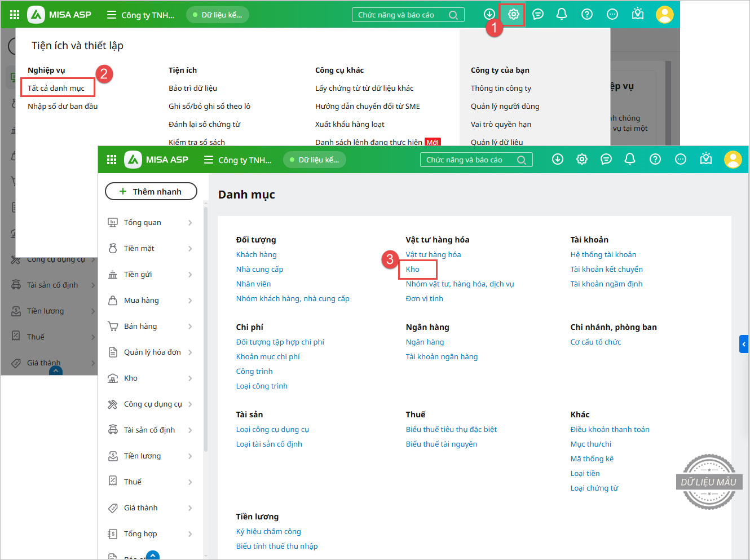Click the Quản lý hóa đơn document icon
This screenshot has width=750, height=560.
(113, 352)
